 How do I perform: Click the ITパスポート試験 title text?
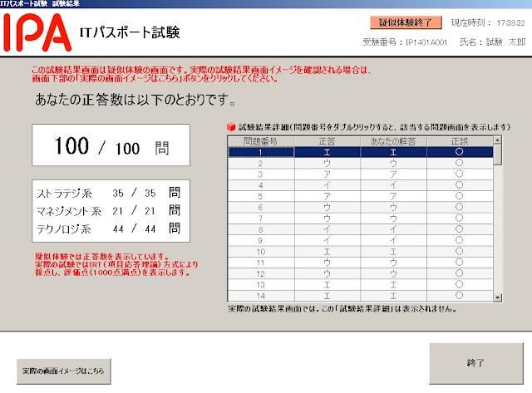pos(130,32)
